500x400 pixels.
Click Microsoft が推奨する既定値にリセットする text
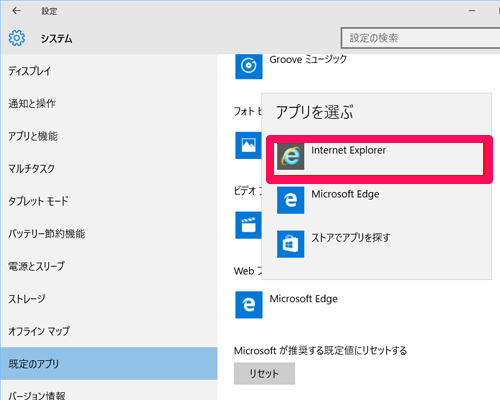[x=320, y=351]
